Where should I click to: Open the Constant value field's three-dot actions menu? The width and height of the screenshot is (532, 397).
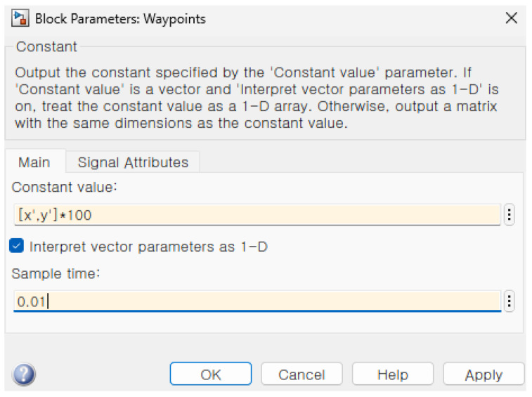pyautogui.click(x=509, y=215)
